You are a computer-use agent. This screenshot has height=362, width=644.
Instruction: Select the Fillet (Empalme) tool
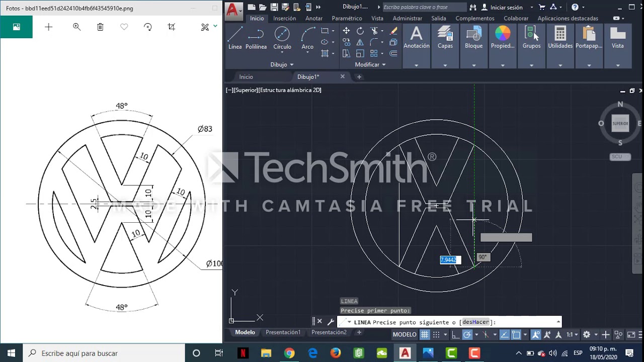pyautogui.click(x=373, y=42)
